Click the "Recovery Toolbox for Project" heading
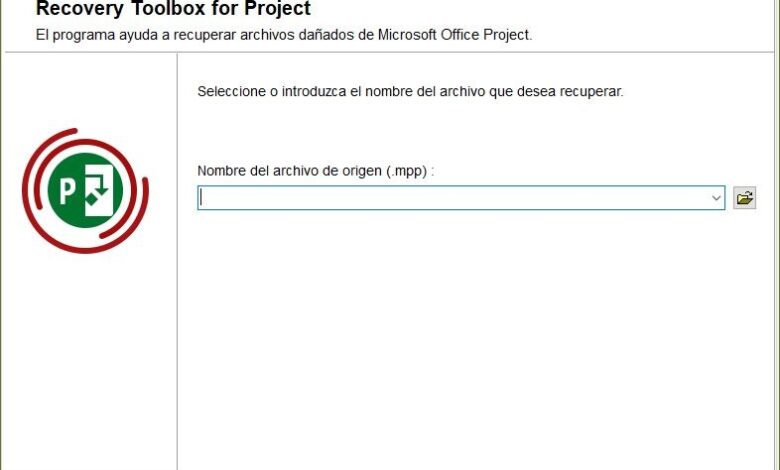The image size is (780, 470). click(173, 10)
